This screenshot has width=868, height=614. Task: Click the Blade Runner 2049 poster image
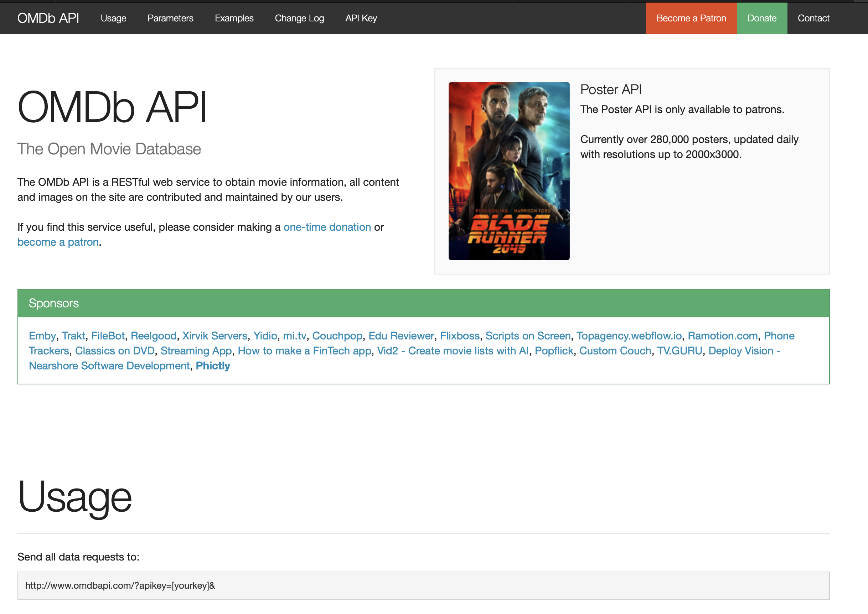[x=508, y=171]
